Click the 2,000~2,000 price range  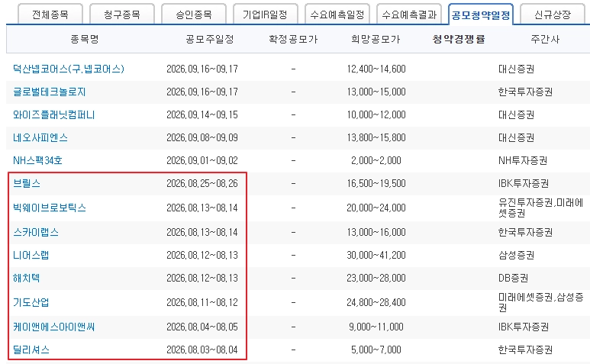point(376,160)
